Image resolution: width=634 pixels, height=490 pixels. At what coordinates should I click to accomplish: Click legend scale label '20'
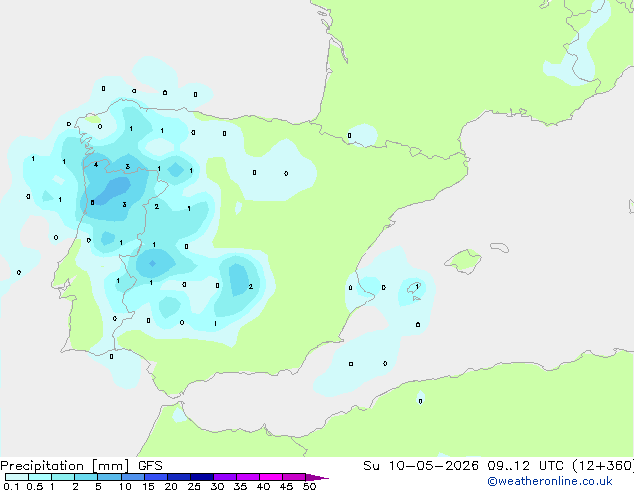point(171,486)
